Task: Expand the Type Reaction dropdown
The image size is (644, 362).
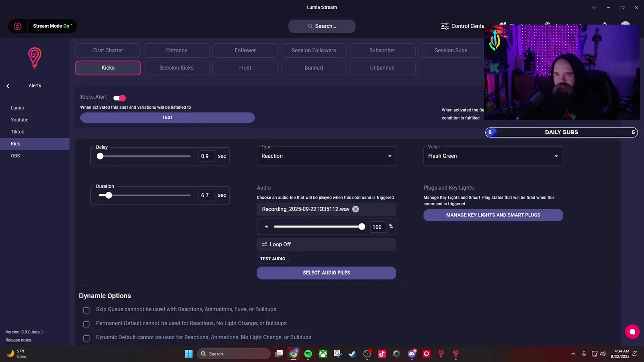Action: click(x=327, y=156)
